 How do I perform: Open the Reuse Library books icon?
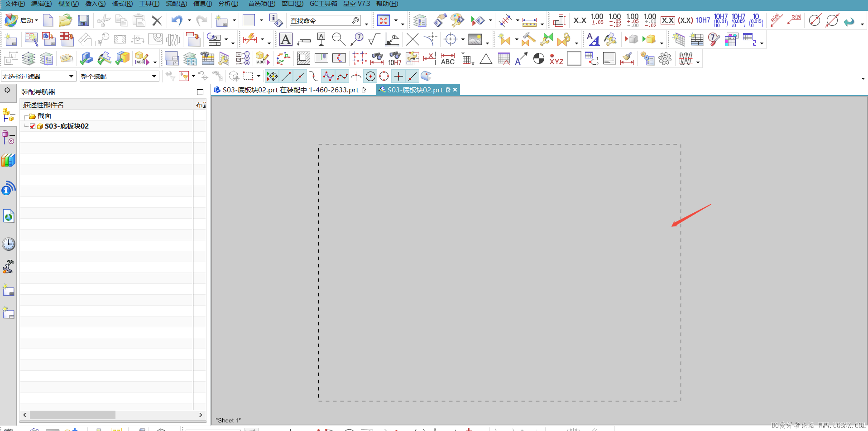[9, 160]
